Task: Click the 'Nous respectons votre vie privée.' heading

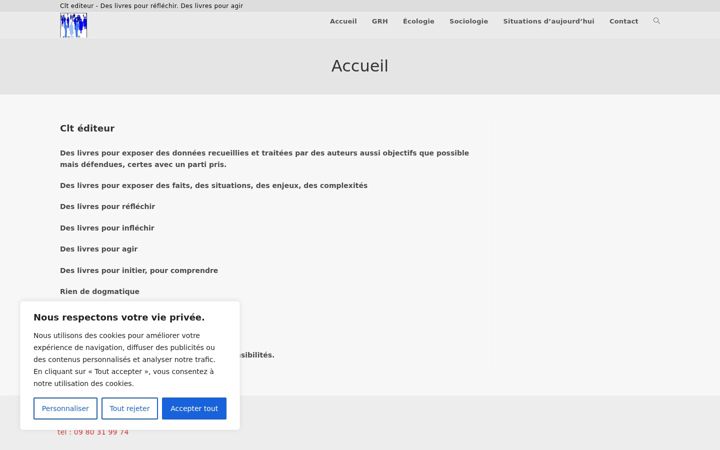Action: (119, 317)
